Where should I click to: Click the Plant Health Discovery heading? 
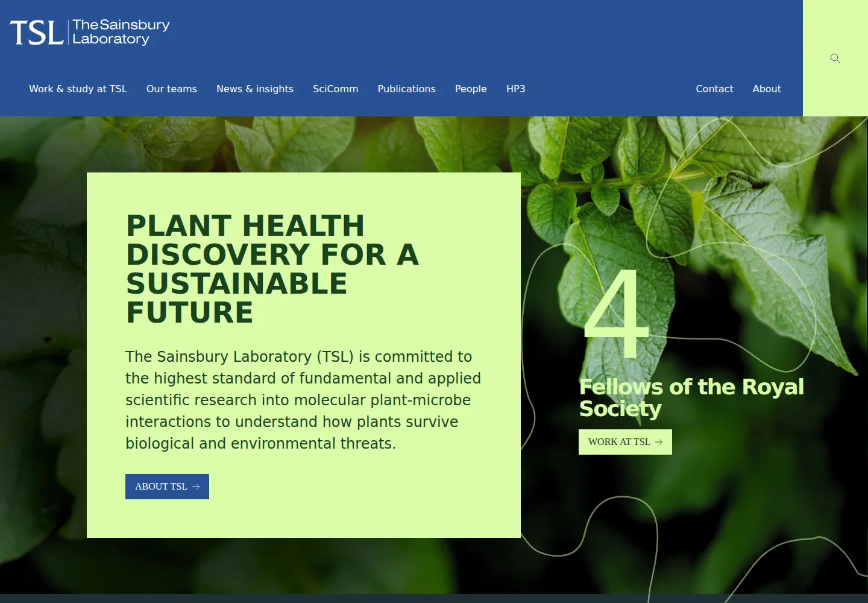(272, 269)
